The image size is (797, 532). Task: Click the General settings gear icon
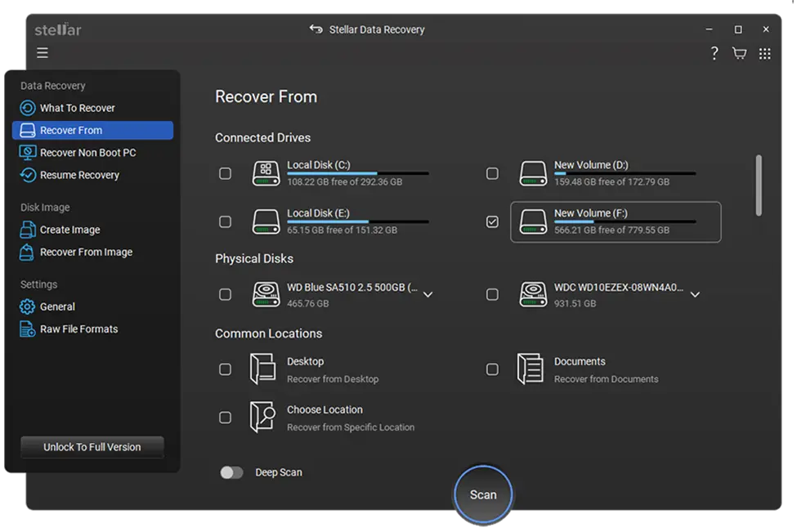pos(28,306)
